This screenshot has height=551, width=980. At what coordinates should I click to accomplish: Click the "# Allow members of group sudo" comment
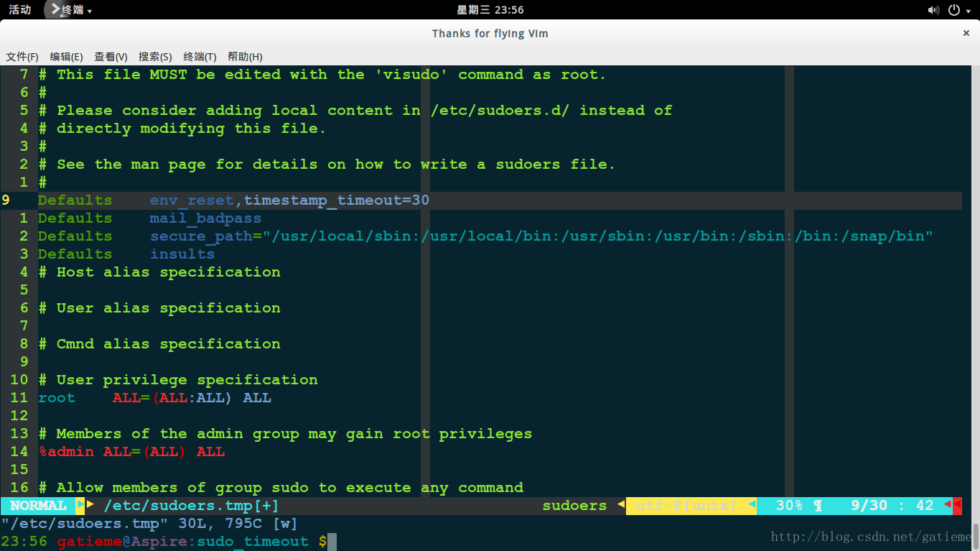281,488
